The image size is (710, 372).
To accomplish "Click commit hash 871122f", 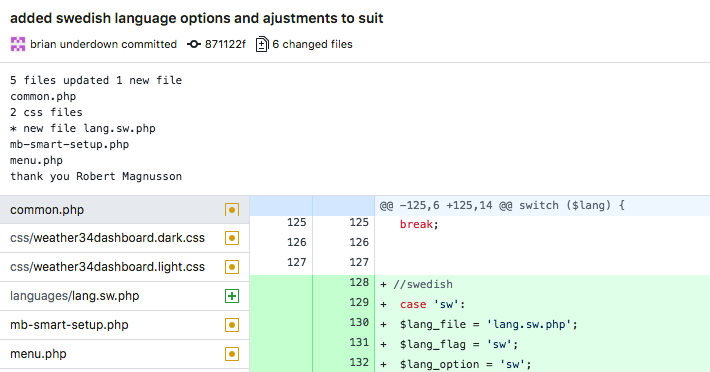I will [x=225, y=44].
